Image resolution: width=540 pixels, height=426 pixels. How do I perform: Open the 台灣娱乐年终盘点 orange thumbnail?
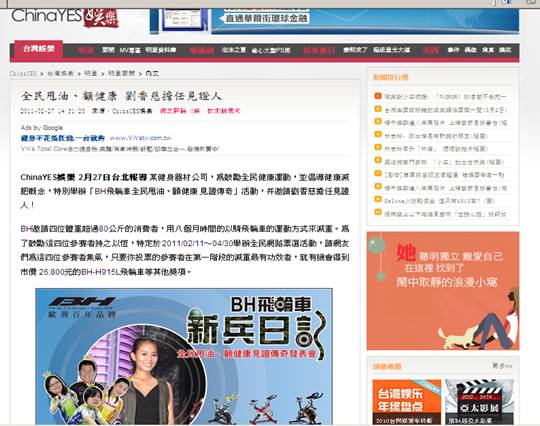pyautogui.click(x=407, y=402)
